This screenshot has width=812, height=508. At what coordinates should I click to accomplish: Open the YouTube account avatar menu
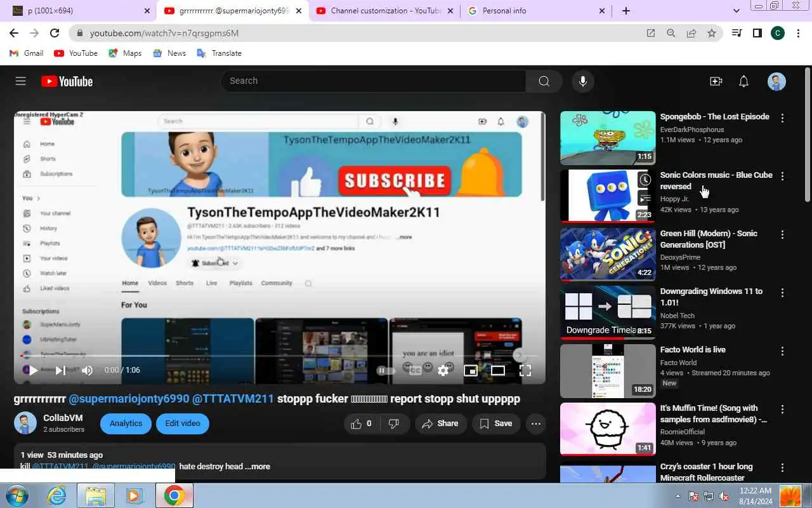pos(776,81)
